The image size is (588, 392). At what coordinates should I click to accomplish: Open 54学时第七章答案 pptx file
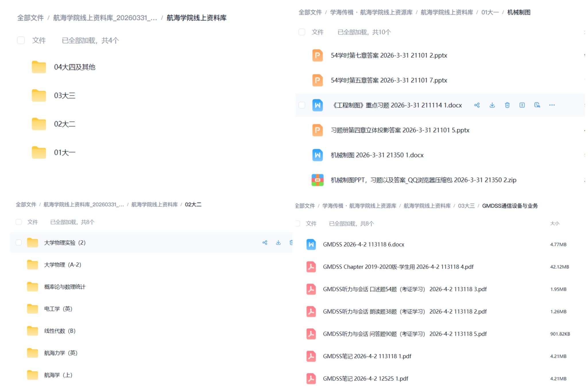(389, 55)
